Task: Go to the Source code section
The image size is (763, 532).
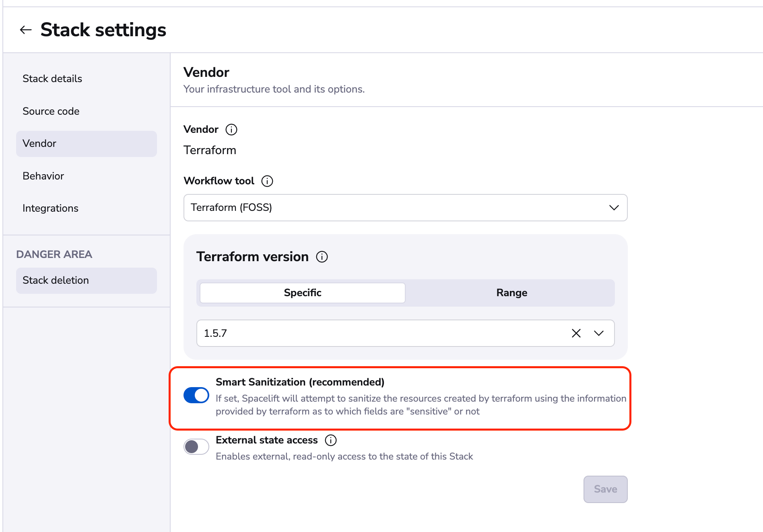Action: 51,111
